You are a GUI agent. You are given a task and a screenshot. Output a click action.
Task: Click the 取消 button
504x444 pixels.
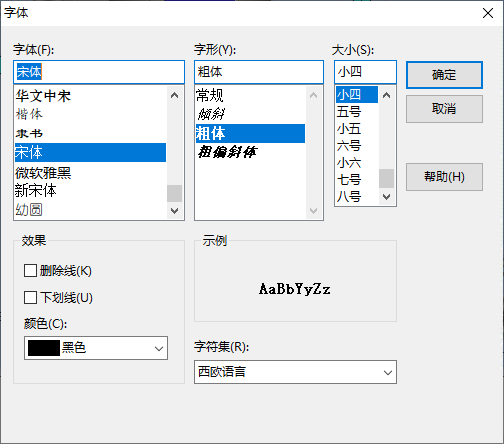coord(444,109)
